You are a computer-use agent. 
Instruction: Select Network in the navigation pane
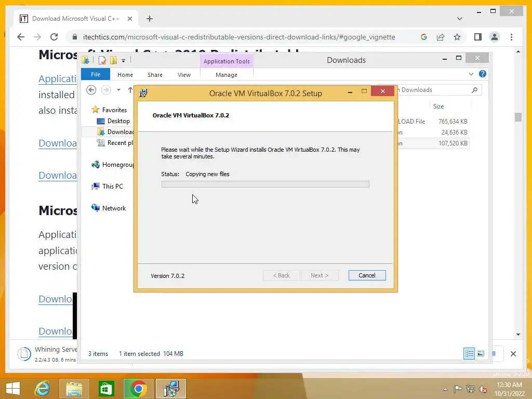(114, 208)
